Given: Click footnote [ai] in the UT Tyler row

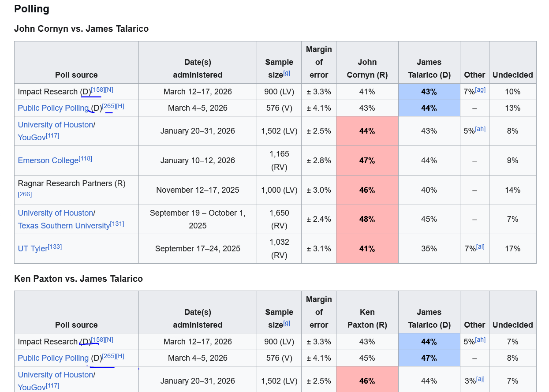Looking at the screenshot, I should (x=480, y=246).
